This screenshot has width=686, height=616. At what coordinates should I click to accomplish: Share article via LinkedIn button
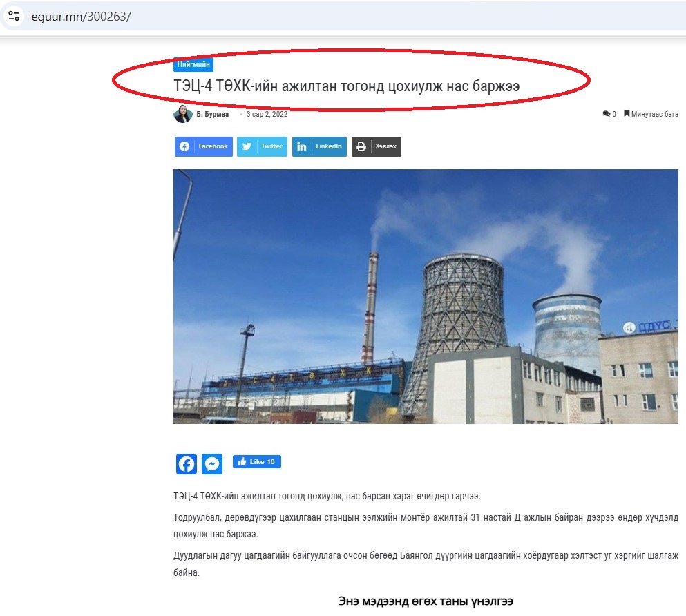tap(319, 146)
